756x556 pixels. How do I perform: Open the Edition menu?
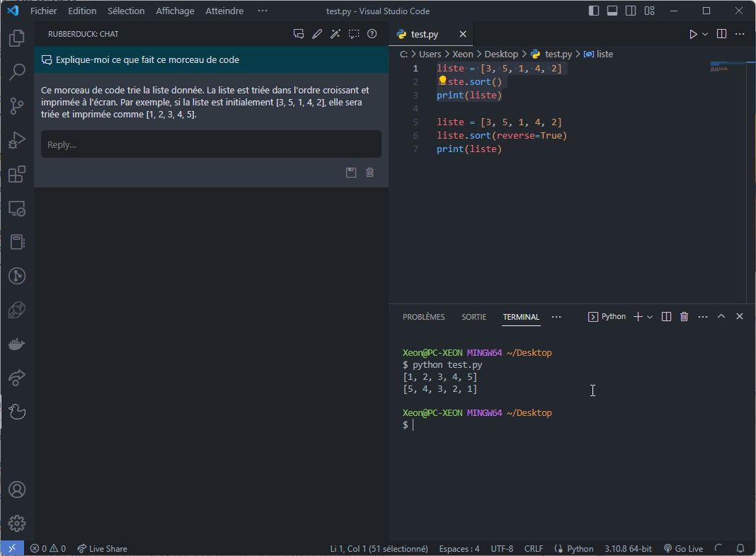pos(82,11)
